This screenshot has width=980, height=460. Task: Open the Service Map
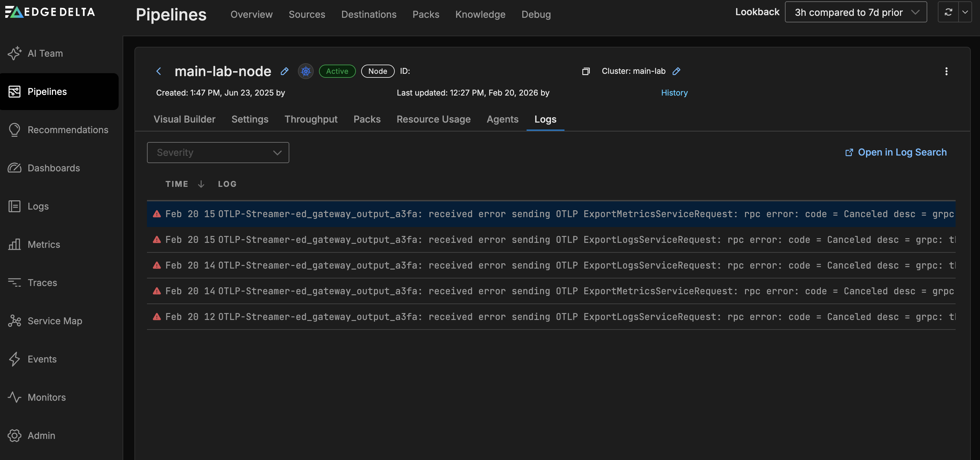54,321
